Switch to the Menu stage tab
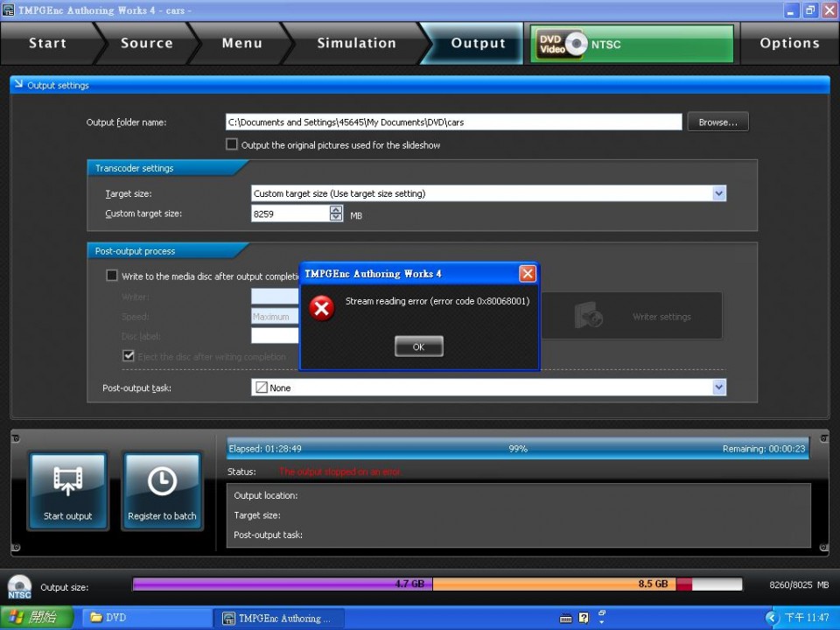840x630 pixels. [242, 44]
